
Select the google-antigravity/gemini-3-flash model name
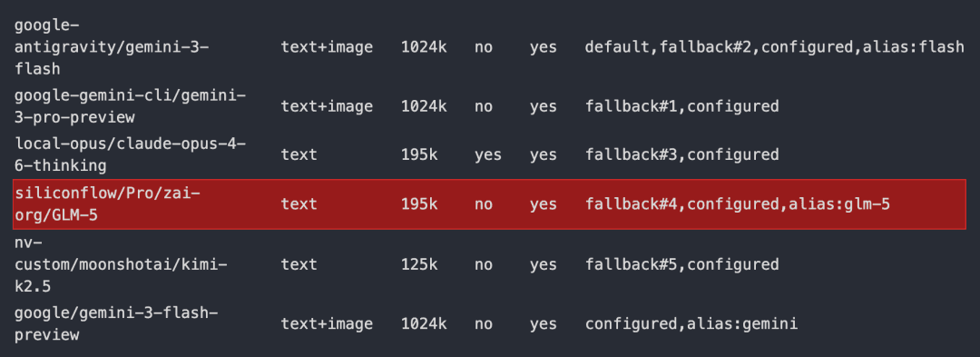point(112,47)
